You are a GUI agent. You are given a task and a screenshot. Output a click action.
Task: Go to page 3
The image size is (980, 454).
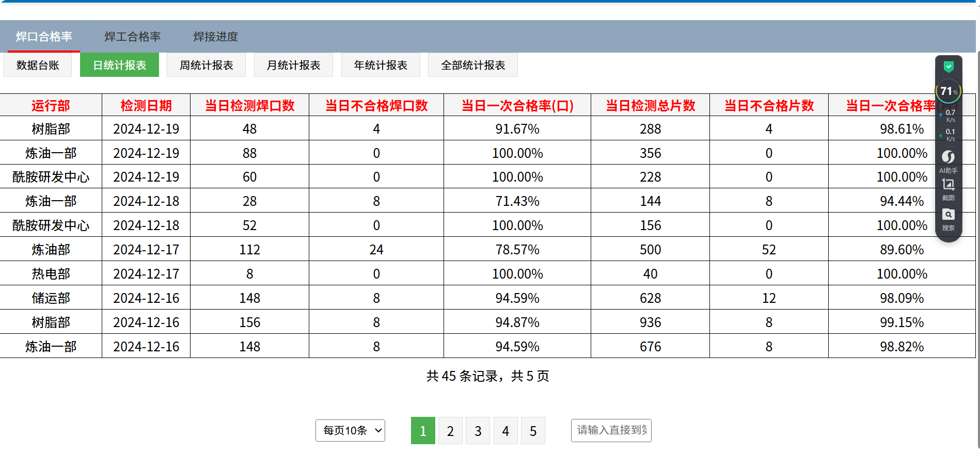pyautogui.click(x=478, y=431)
